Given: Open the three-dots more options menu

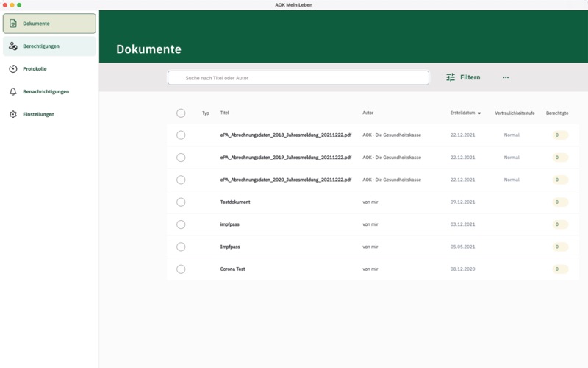Looking at the screenshot, I should [506, 77].
